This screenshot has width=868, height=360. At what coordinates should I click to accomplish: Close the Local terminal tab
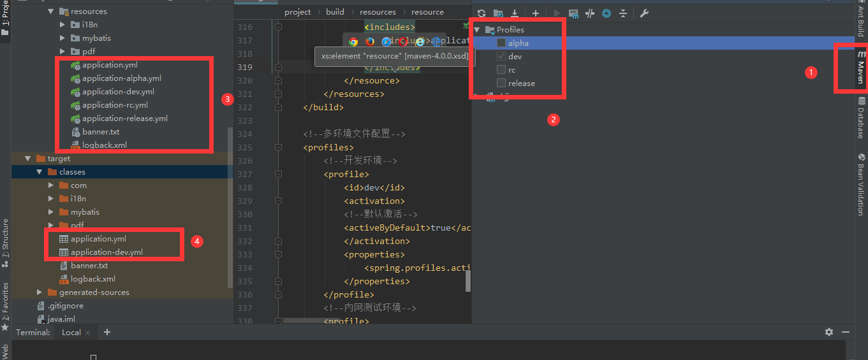[88, 333]
